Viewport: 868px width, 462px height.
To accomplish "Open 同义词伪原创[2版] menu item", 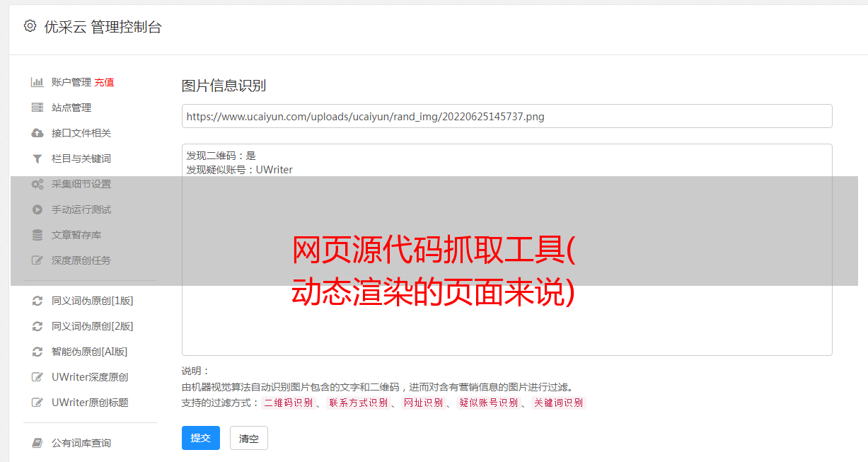I will (x=92, y=326).
